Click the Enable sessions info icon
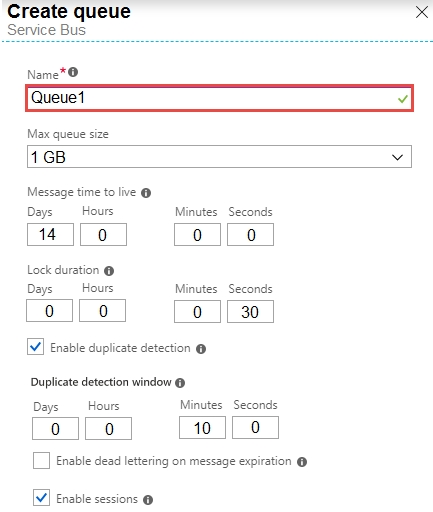This screenshot has width=433, height=512. 148,500
